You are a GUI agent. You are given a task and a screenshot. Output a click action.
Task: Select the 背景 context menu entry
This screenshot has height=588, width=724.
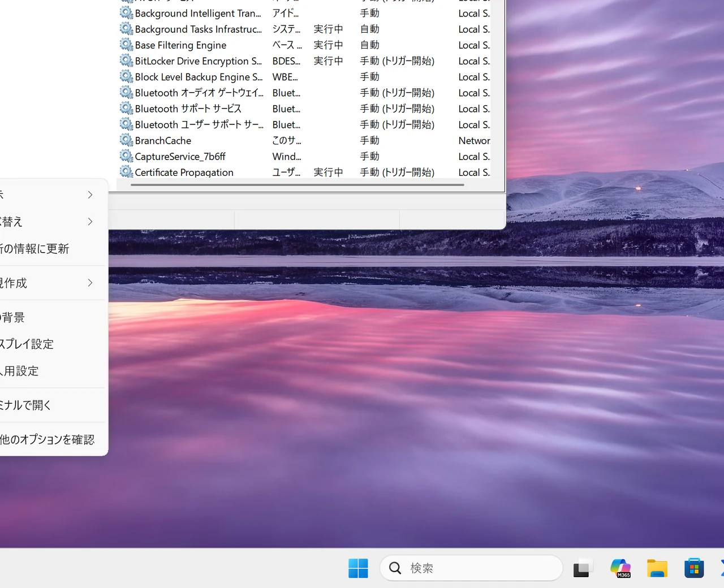click(x=52, y=317)
